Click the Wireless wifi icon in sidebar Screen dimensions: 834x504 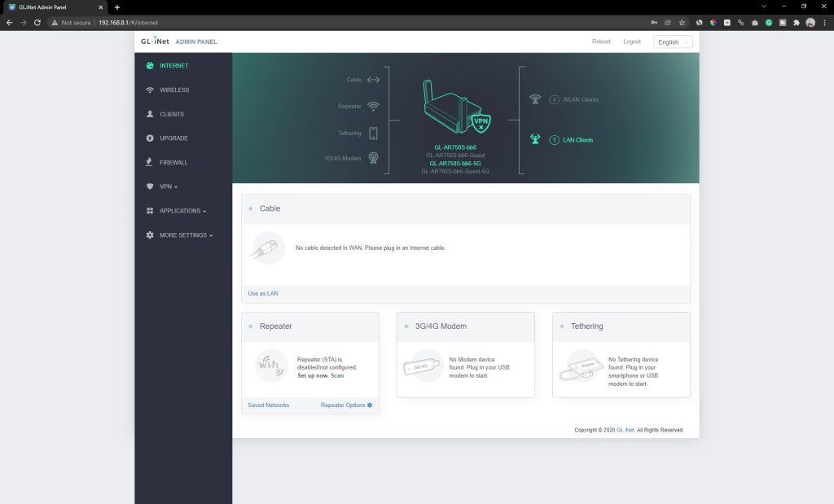[x=150, y=90]
